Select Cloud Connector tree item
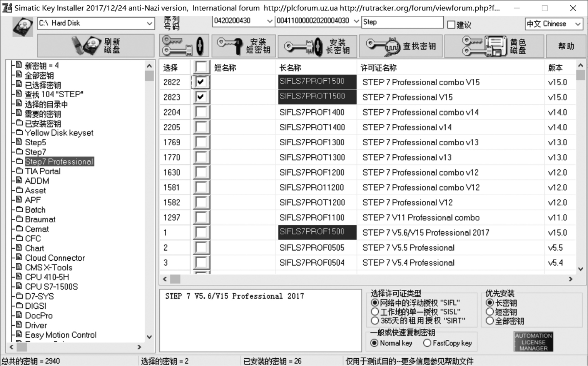The width and height of the screenshot is (588, 366). tap(55, 258)
